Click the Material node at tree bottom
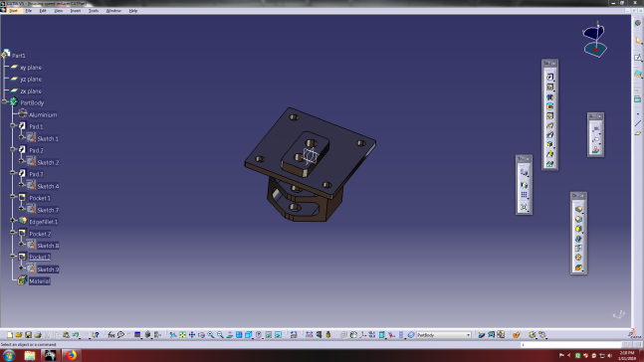The image size is (644, 362). click(x=40, y=281)
